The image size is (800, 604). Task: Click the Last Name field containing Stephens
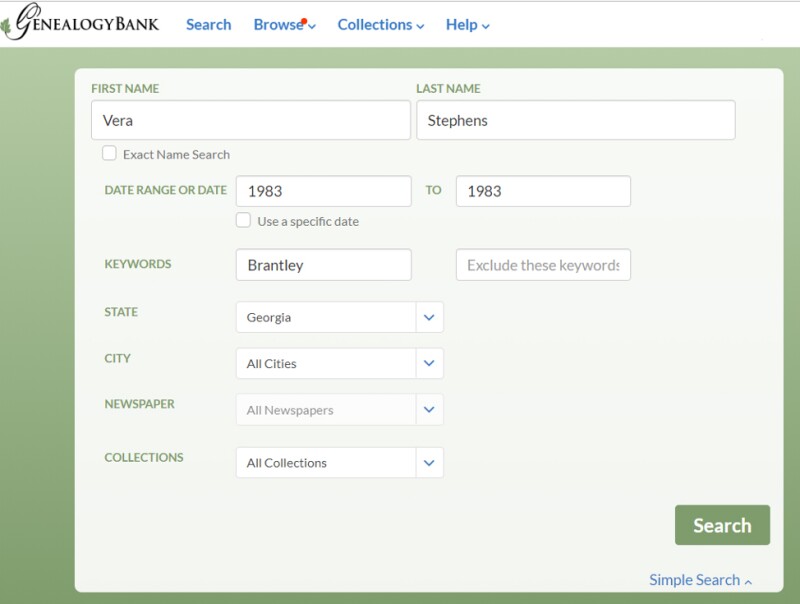point(576,120)
